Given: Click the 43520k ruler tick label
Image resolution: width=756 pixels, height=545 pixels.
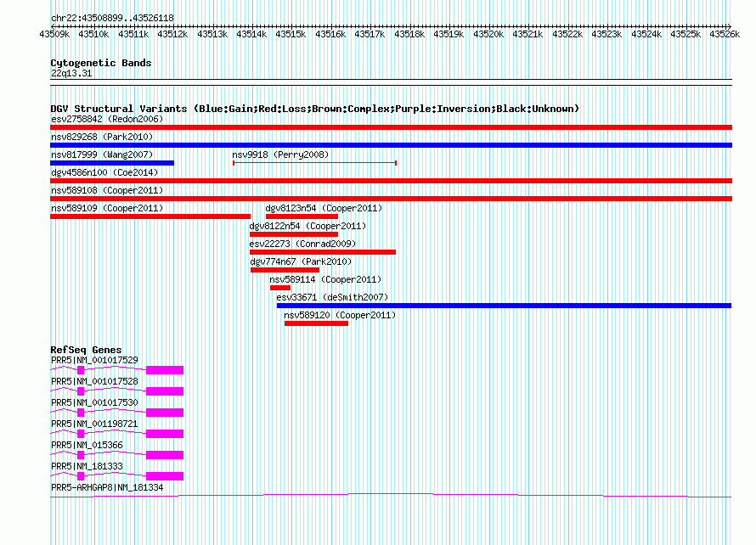Looking at the screenshot, I should (488, 34).
